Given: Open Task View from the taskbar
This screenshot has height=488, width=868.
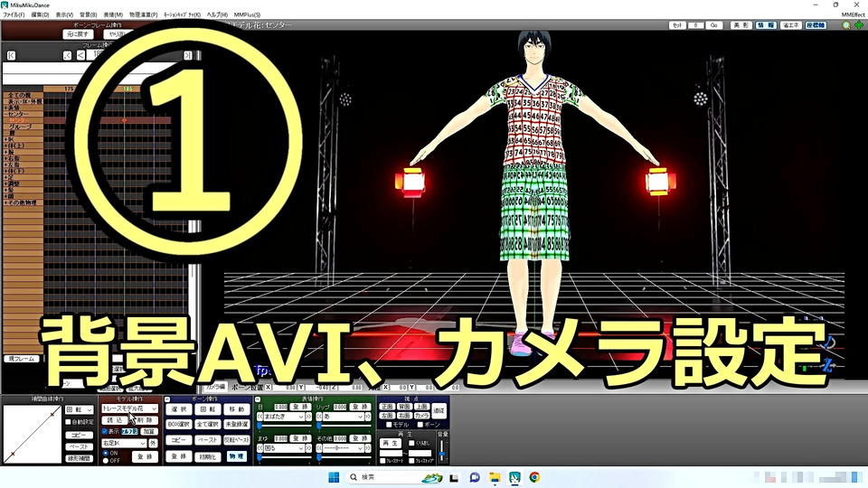Looking at the screenshot, I should click(x=454, y=477).
